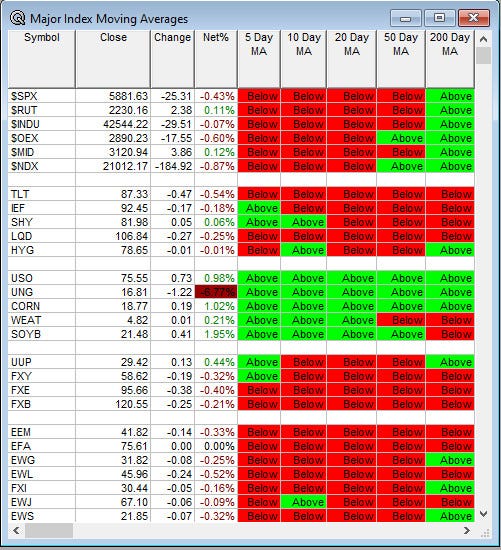The image size is (501, 550).
Task: Select the WEAT symbol cell
Action: click(42, 320)
